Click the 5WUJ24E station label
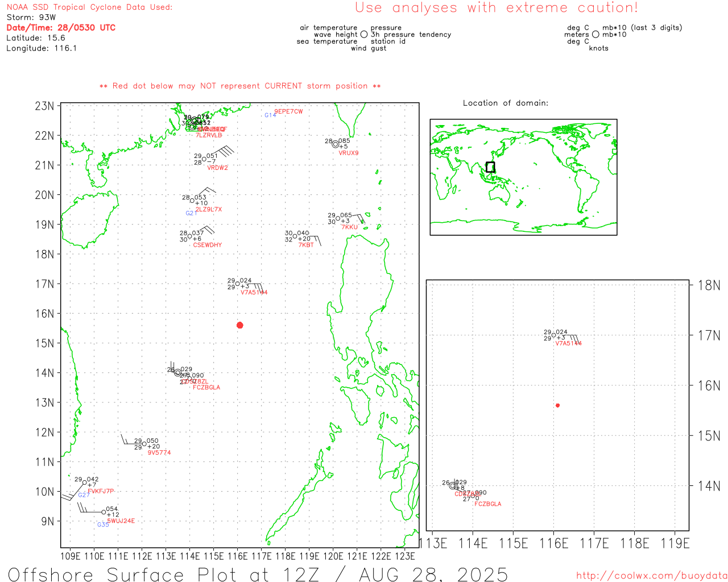728x582 pixels. pyautogui.click(x=121, y=521)
